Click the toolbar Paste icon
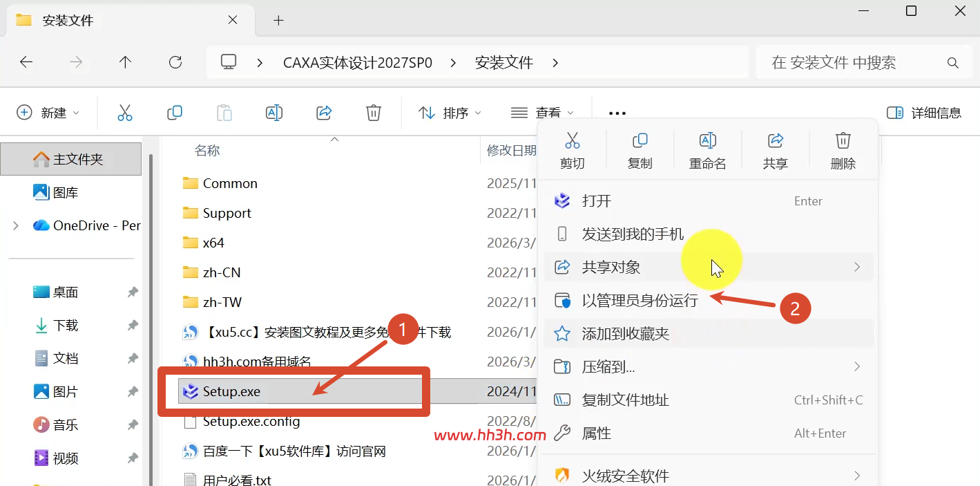980x486 pixels. 224,113
